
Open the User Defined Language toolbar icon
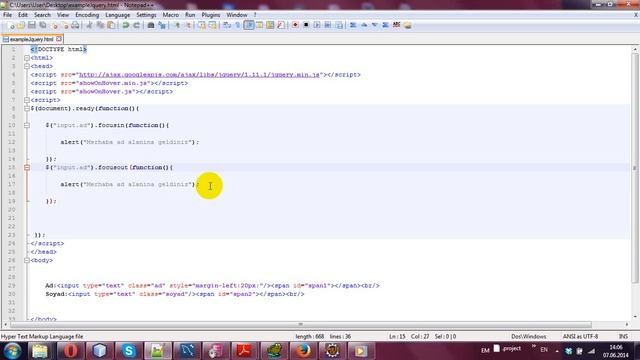pos(260,25)
